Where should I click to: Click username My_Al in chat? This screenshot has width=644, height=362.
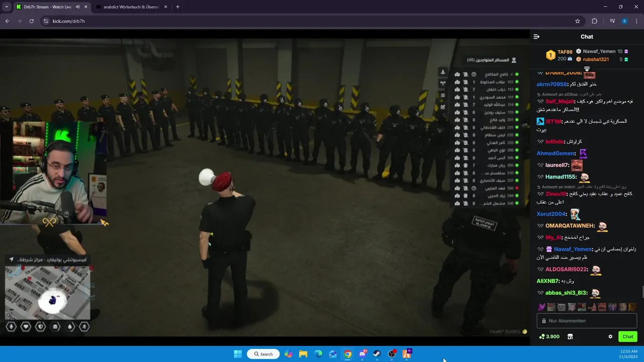pos(553,237)
